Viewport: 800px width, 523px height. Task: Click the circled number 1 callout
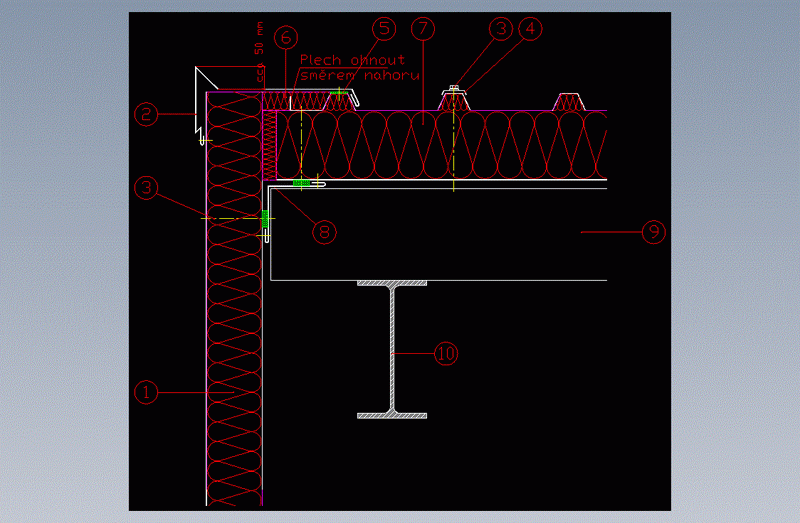(x=146, y=393)
